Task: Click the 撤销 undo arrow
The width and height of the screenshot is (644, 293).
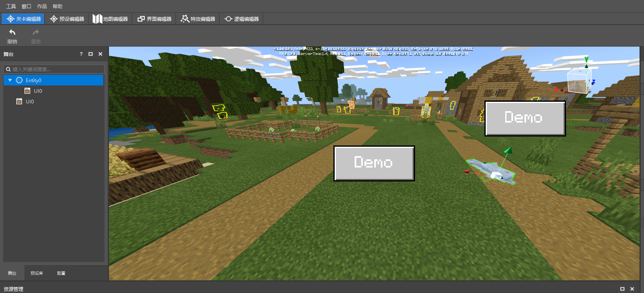Action: point(12,32)
